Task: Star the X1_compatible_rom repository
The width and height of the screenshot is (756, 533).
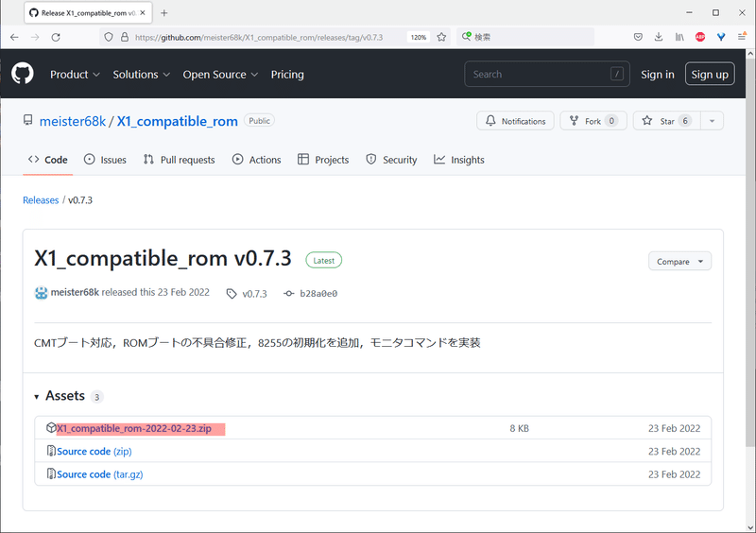Action: tap(667, 121)
